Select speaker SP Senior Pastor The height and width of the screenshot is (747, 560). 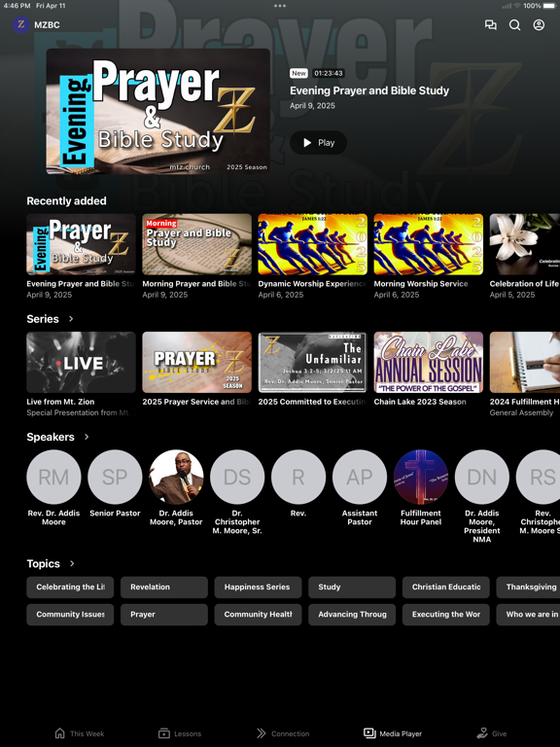pyautogui.click(x=115, y=477)
